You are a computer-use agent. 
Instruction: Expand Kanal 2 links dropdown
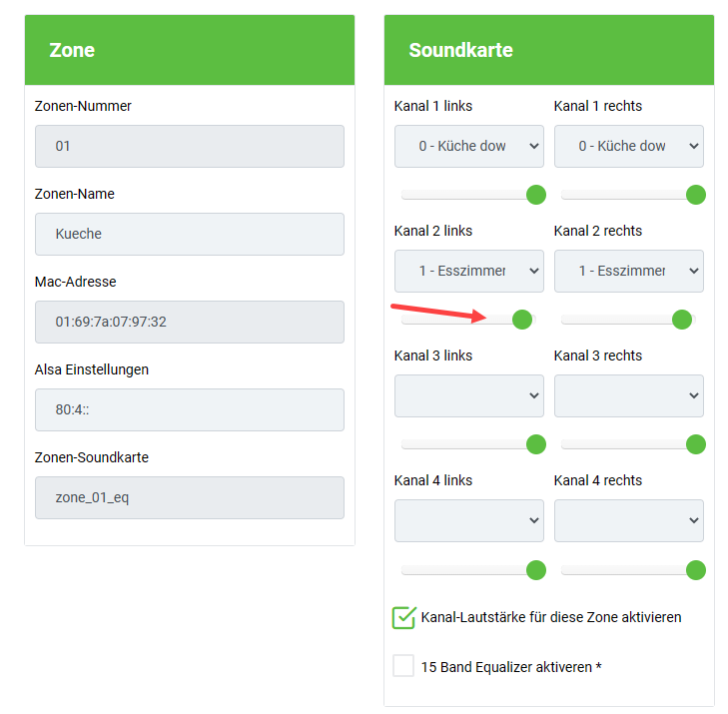[469, 271]
